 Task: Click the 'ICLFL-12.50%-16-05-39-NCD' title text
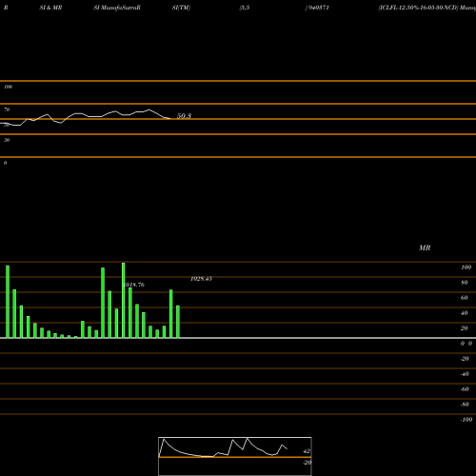pyautogui.click(x=419, y=8)
